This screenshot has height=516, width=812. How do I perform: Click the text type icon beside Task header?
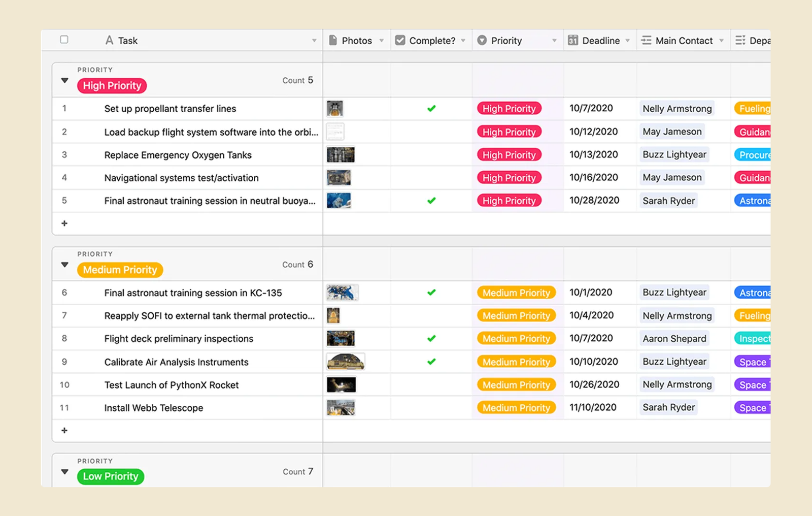[109, 40]
